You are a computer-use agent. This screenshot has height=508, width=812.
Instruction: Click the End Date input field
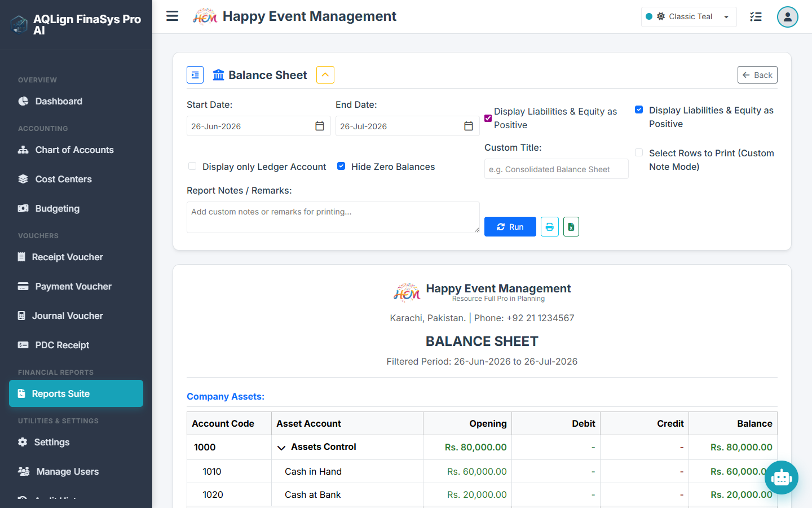tap(407, 126)
